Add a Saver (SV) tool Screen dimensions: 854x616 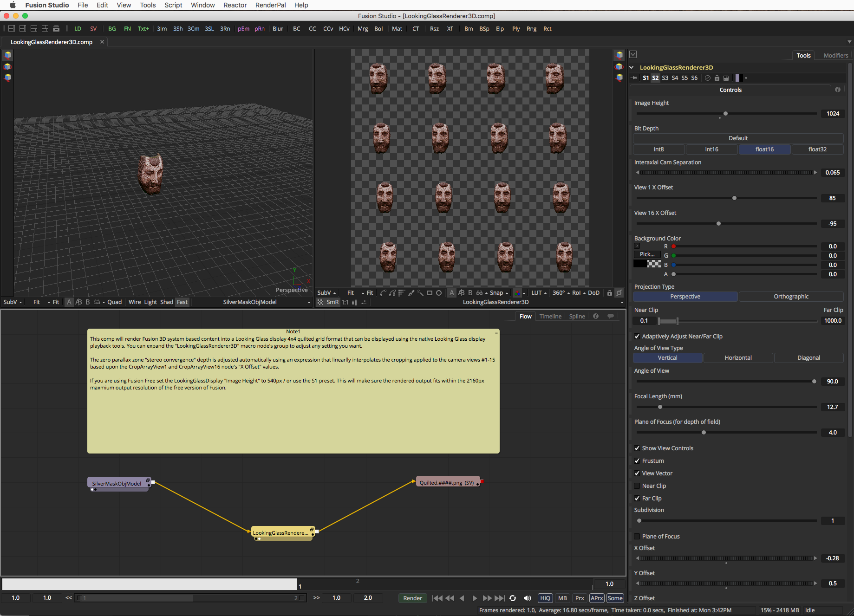click(x=93, y=29)
